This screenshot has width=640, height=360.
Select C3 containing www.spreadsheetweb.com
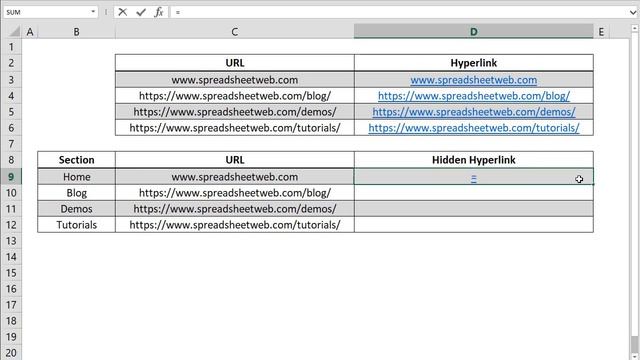235,80
